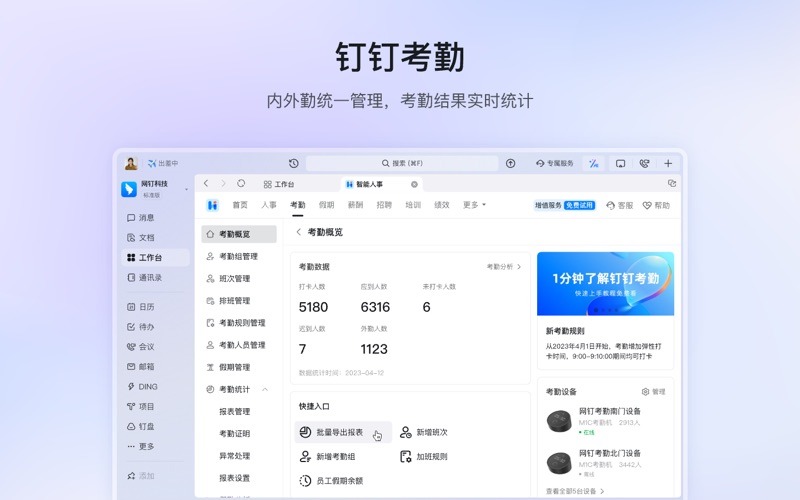Image resolution: width=800 pixels, height=500 pixels.
Task: Open the 培训 menu tab
Action: click(x=413, y=205)
